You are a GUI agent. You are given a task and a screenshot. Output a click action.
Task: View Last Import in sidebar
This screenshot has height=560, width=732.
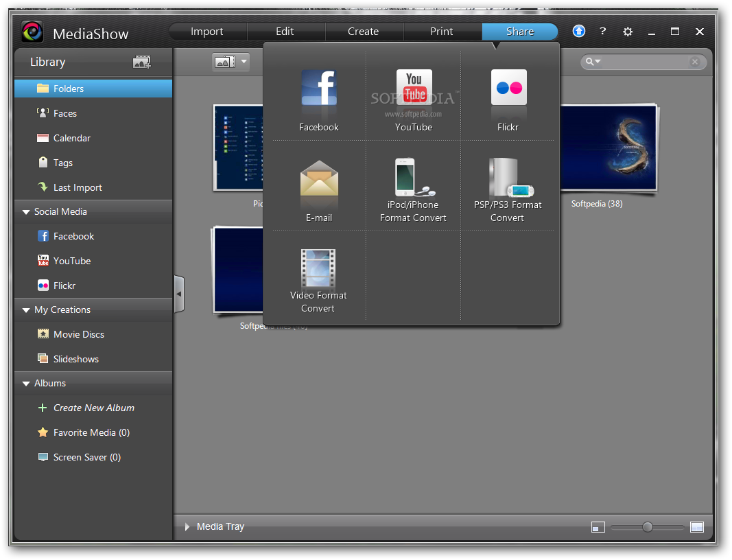point(93,188)
